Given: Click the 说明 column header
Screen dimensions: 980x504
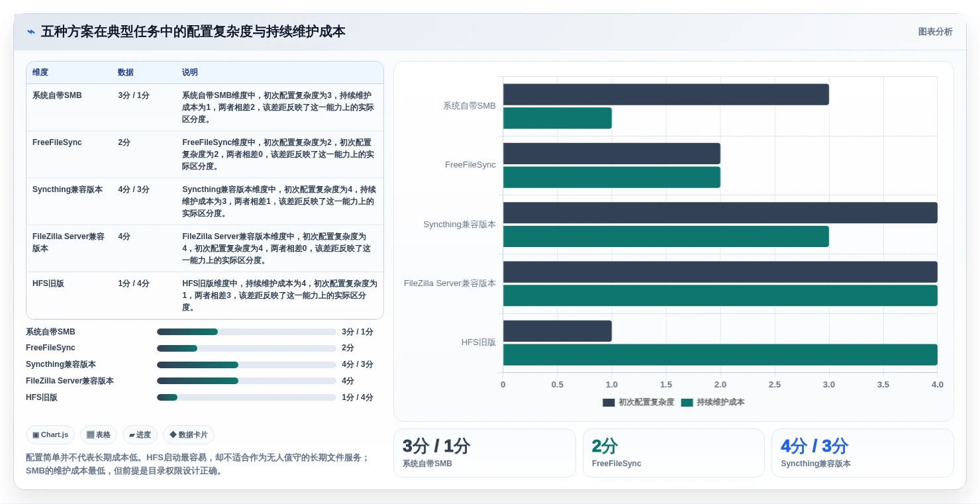Looking at the screenshot, I should click(x=190, y=72).
